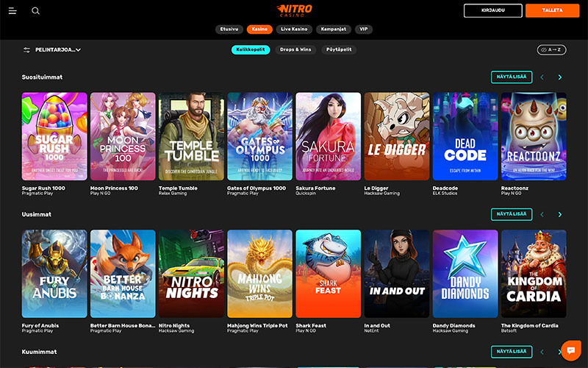588x368 pixels.
Task: Switch to the Live Kasino tab
Action: tap(294, 29)
